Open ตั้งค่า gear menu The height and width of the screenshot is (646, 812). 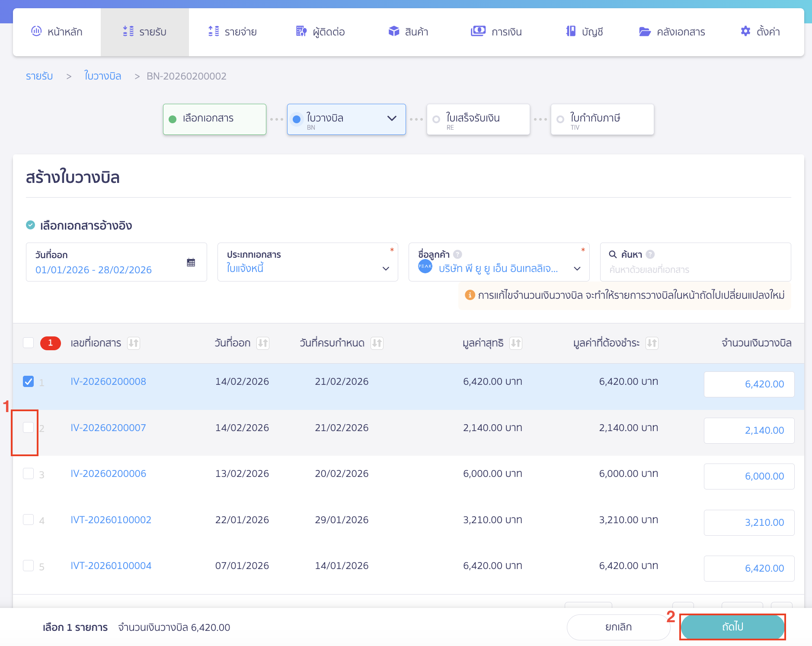[760, 32]
